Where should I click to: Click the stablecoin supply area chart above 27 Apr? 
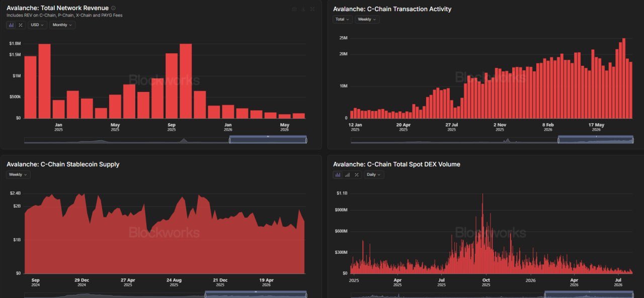click(x=128, y=244)
